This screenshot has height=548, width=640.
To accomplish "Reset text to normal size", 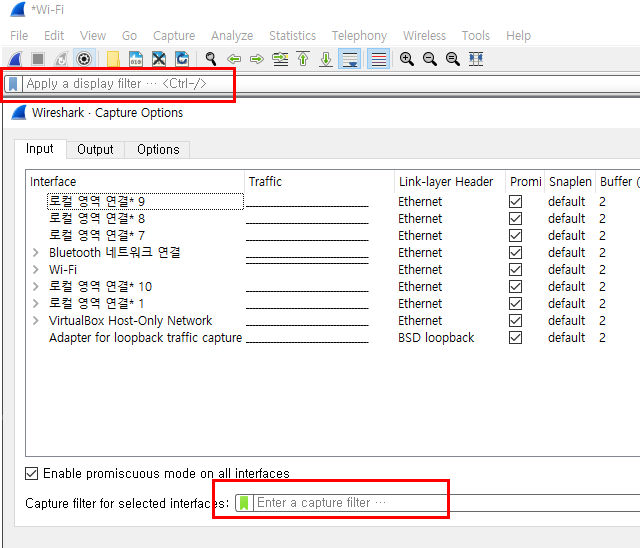I will (x=452, y=59).
